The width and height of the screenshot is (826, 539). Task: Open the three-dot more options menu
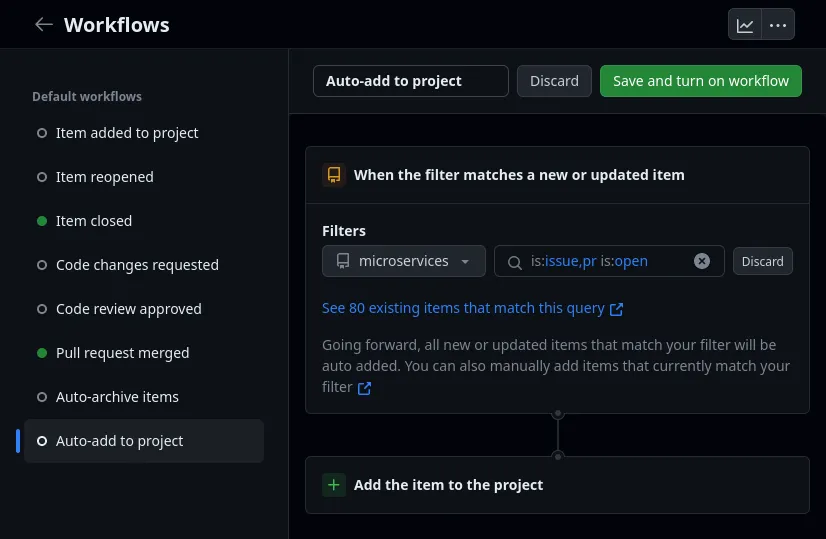pos(778,25)
